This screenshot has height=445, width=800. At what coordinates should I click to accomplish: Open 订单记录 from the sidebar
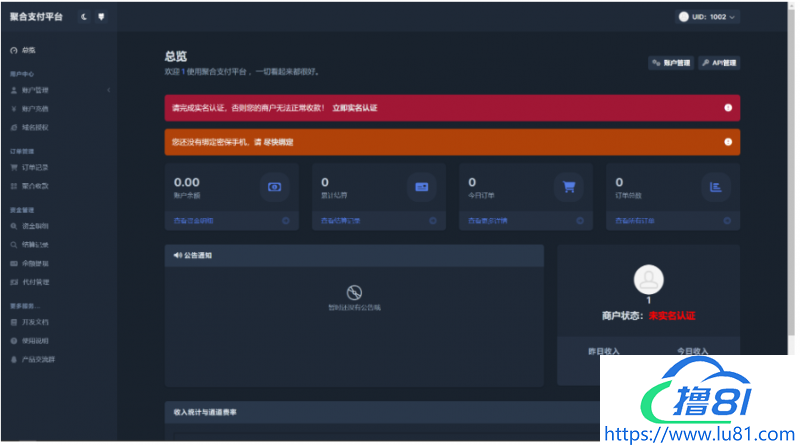[34, 167]
